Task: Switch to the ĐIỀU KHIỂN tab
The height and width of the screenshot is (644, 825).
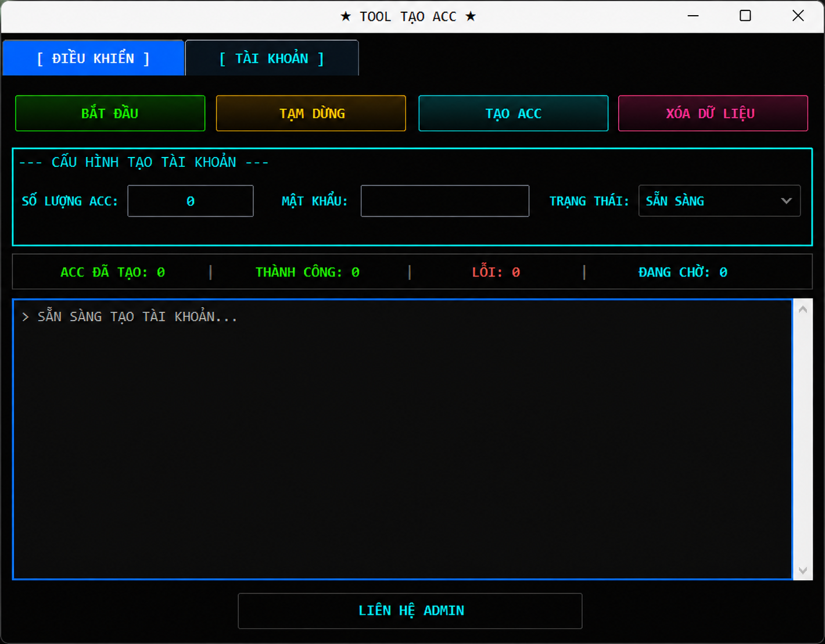Action: coord(94,58)
